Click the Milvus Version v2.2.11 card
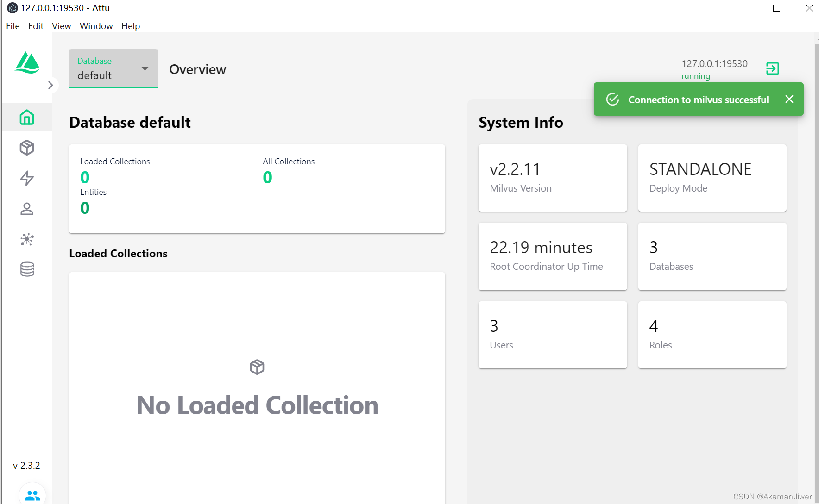 click(x=553, y=178)
